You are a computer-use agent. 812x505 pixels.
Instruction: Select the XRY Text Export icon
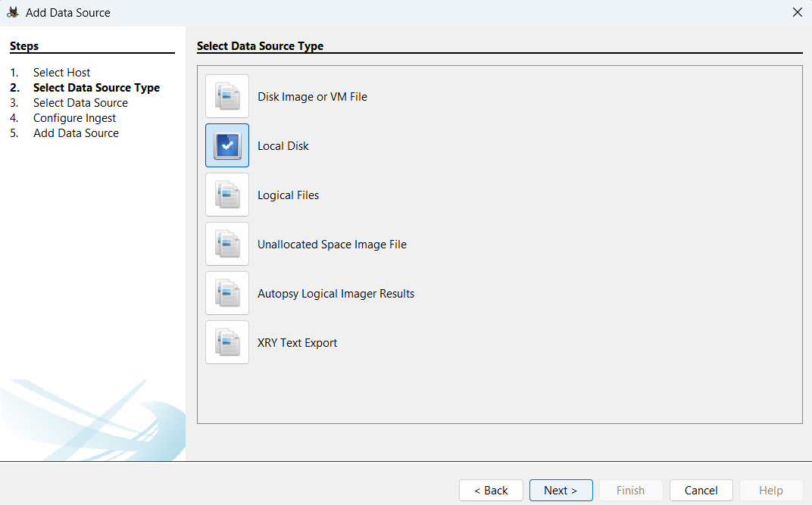[227, 342]
